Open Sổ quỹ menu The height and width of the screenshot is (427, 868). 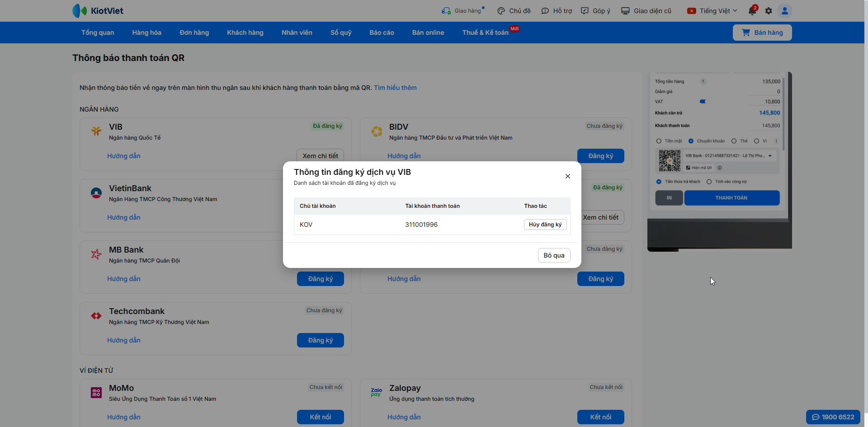(x=341, y=33)
